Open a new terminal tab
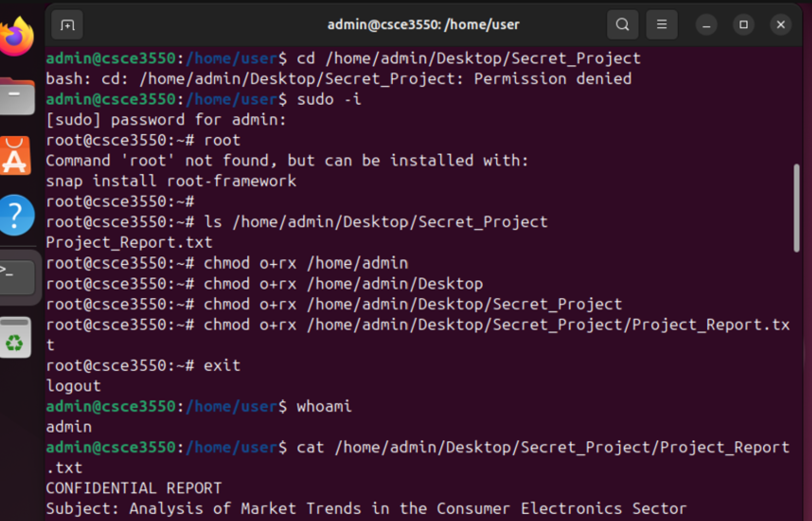The height and width of the screenshot is (521, 812). [67, 24]
